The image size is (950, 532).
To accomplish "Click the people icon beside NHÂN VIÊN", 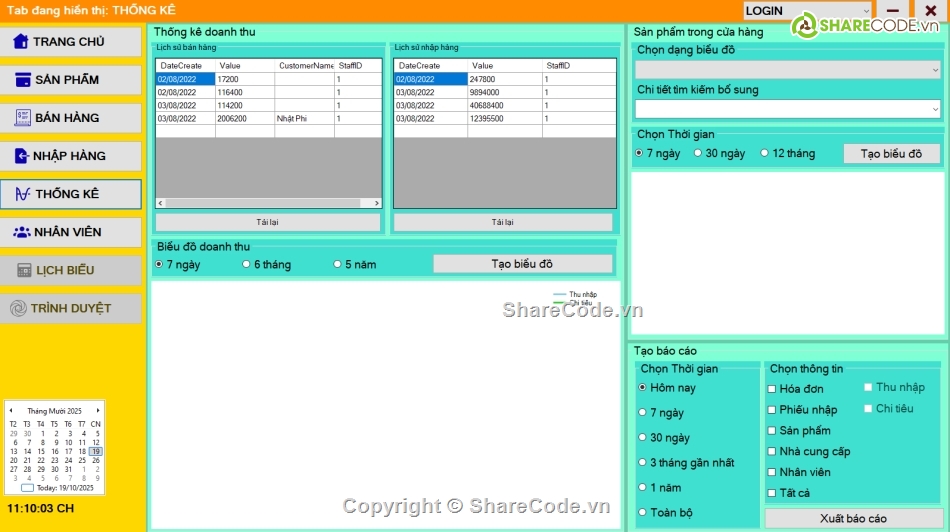I will tap(21, 232).
